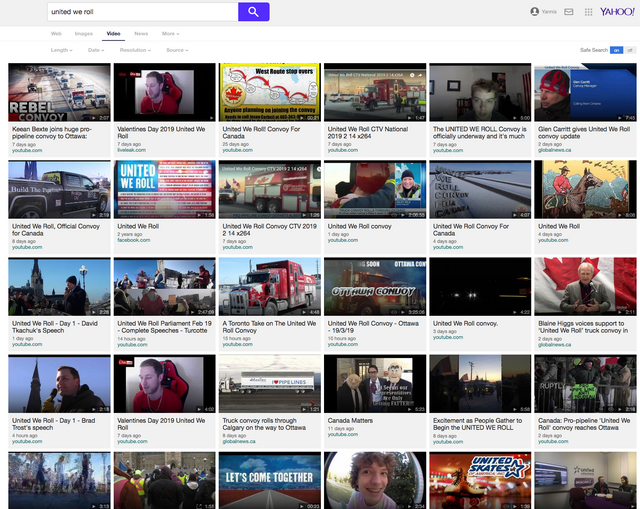Play the LET'S COME TOGETHER thumbnail
The image size is (640, 509).
coord(270,480)
